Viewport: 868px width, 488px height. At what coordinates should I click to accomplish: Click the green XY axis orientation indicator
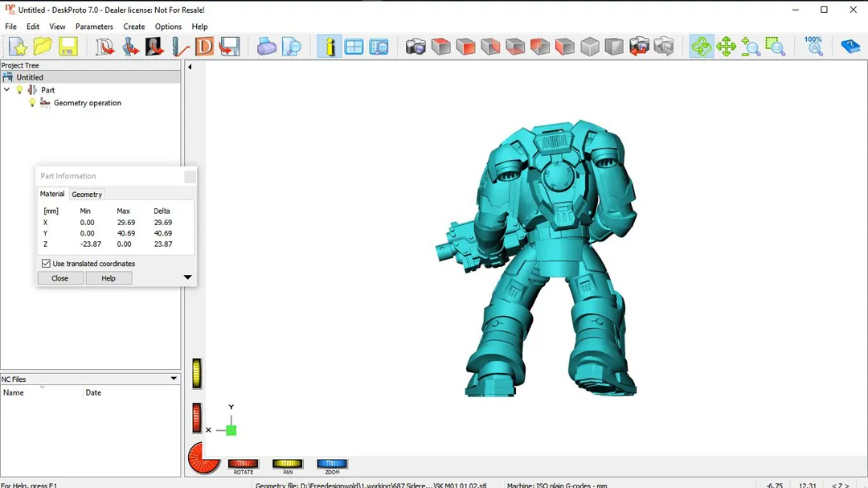tap(231, 430)
